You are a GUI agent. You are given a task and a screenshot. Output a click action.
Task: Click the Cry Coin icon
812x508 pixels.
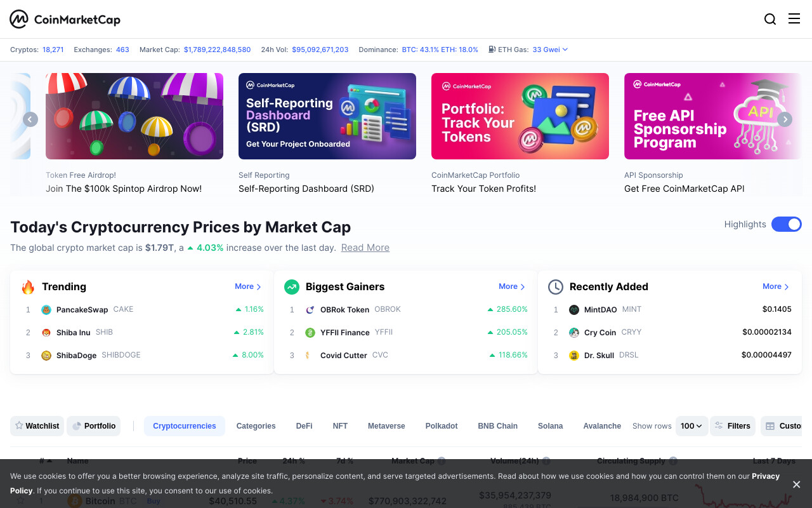(x=574, y=333)
